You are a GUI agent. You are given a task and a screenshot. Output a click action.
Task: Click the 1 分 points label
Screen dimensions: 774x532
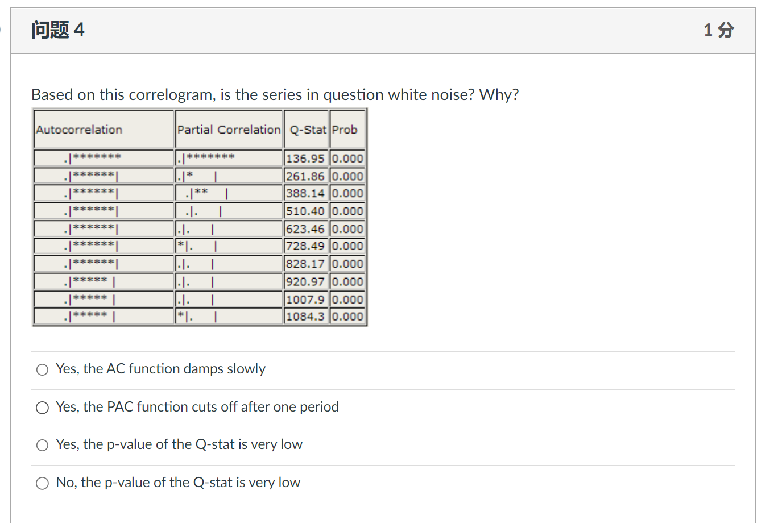click(718, 30)
